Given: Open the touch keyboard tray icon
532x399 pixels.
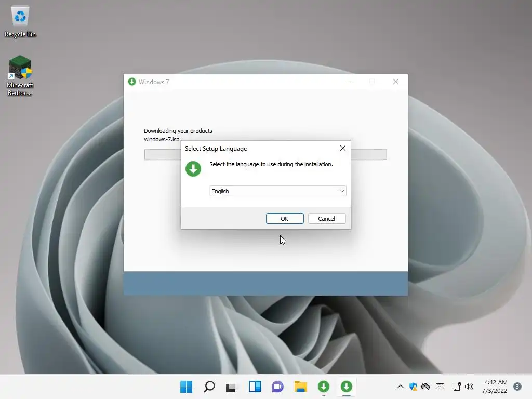Looking at the screenshot, I should click(x=440, y=387).
